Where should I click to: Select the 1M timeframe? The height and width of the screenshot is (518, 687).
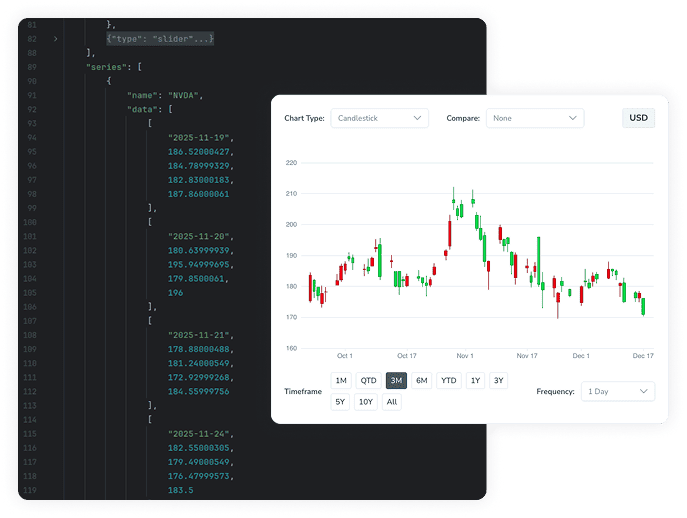(341, 380)
